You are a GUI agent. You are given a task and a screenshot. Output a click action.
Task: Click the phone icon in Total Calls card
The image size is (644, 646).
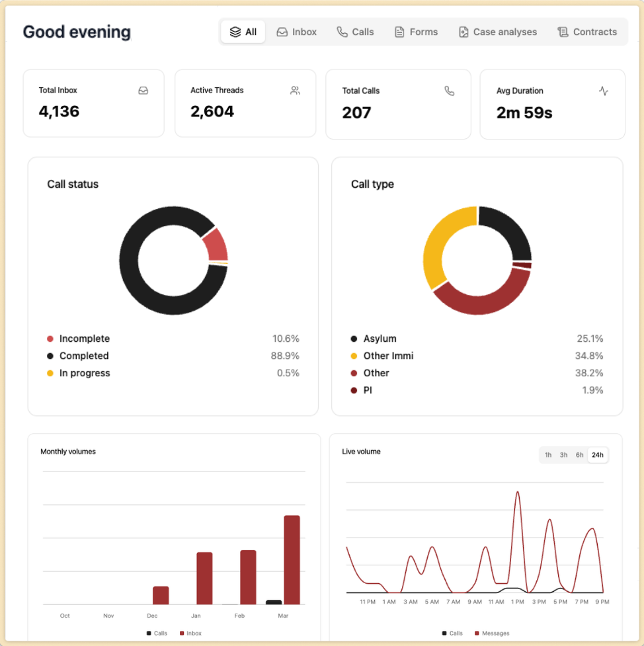point(450,91)
